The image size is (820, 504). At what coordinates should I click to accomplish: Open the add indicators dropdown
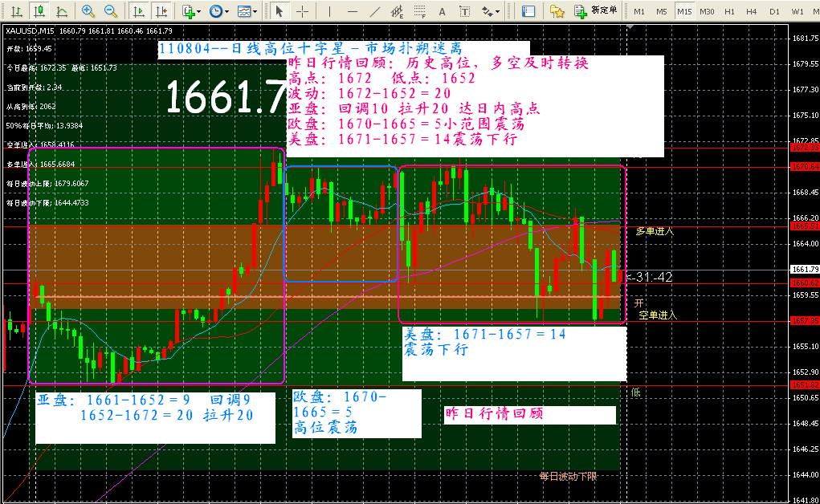tap(190, 11)
